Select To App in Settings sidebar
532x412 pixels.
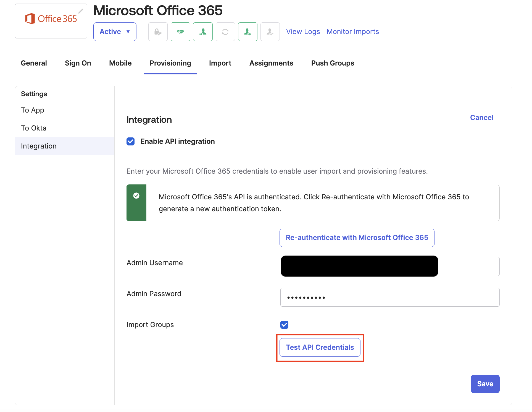(x=33, y=110)
